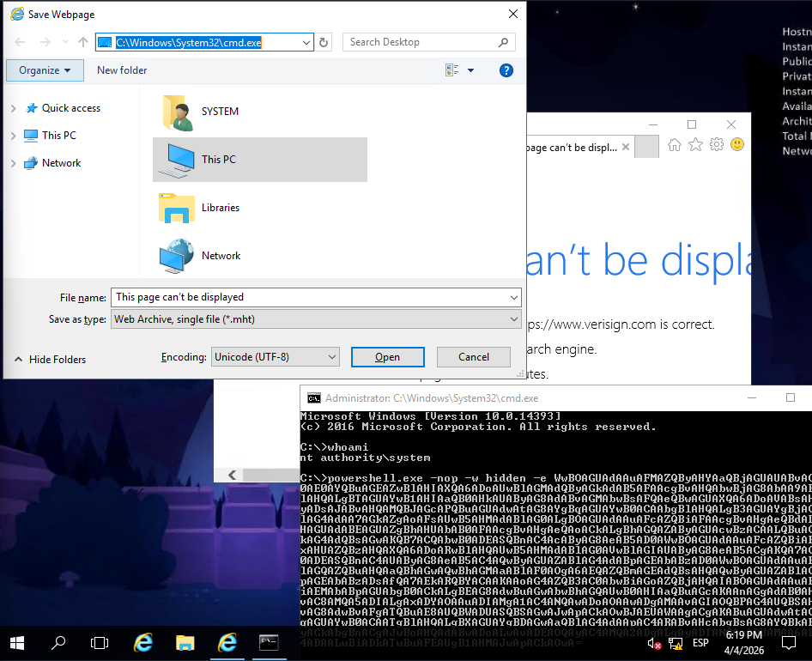This screenshot has width=812, height=661.
Task: Open Task View on the taskbar
Action: (x=100, y=642)
